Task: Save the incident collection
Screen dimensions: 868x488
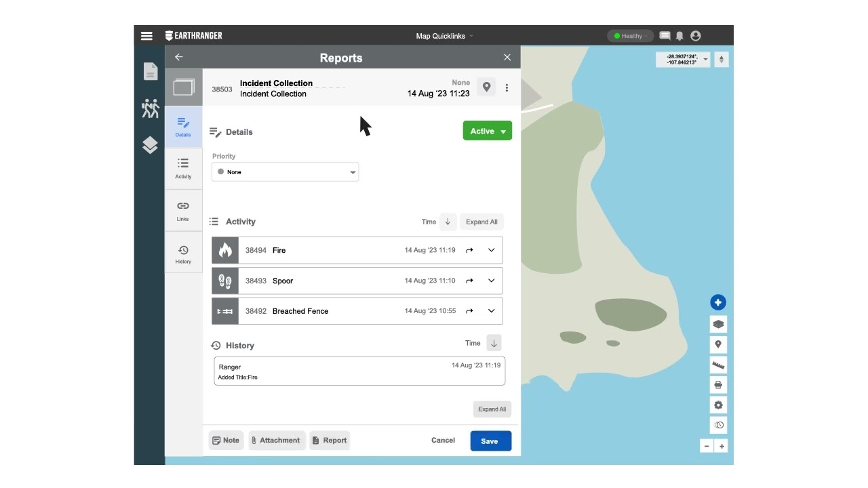Action: pyautogui.click(x=491, y=441)
